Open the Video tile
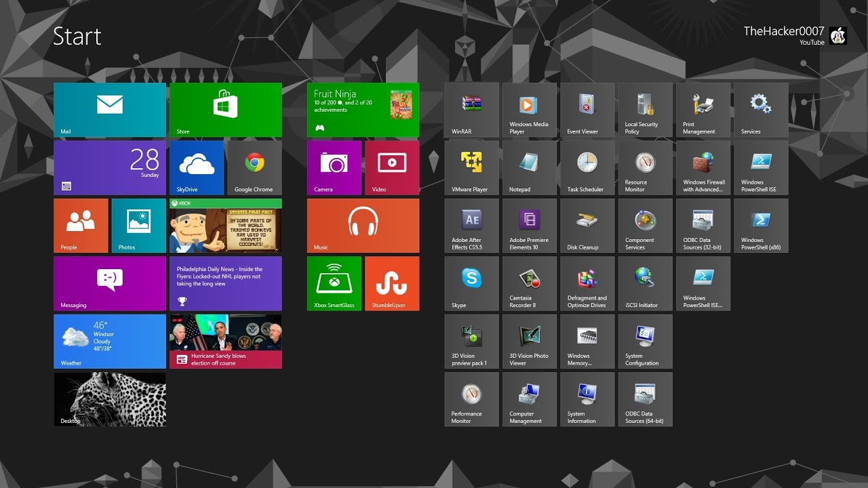This screenshot has width=868, height=488. pos(392,168)
